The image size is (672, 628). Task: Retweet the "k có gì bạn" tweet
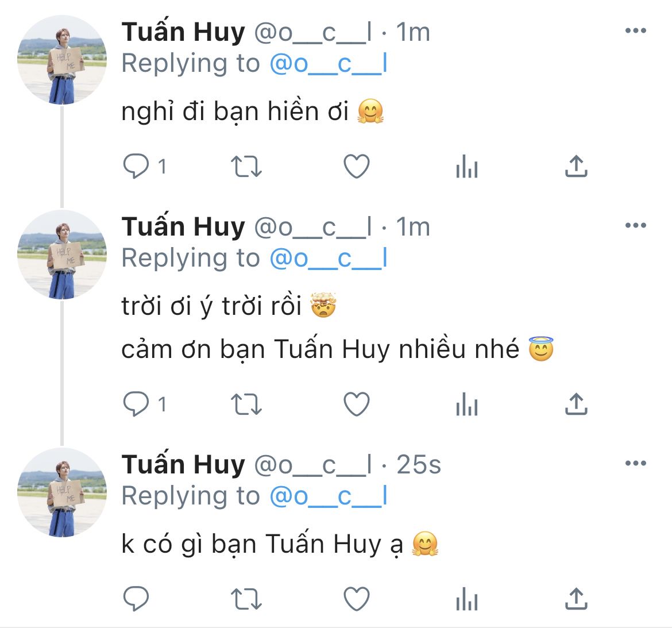[x=246, y=599]
